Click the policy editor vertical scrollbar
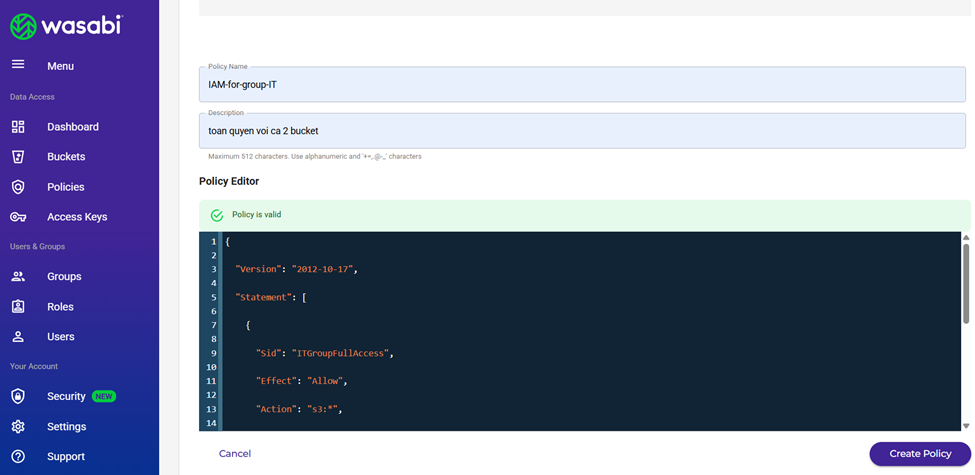This screenshot has width=975, height=475. click(x=966, y=285)
